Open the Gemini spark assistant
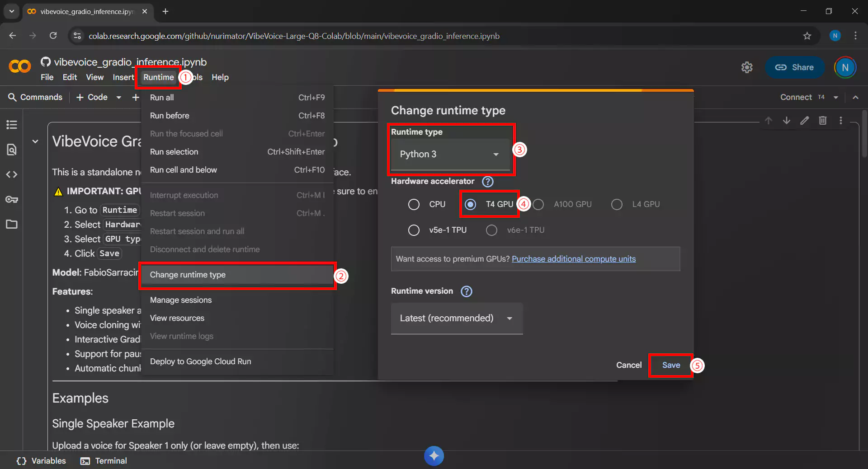This screenshot has height=469, width=868. [x=434, y=455]
